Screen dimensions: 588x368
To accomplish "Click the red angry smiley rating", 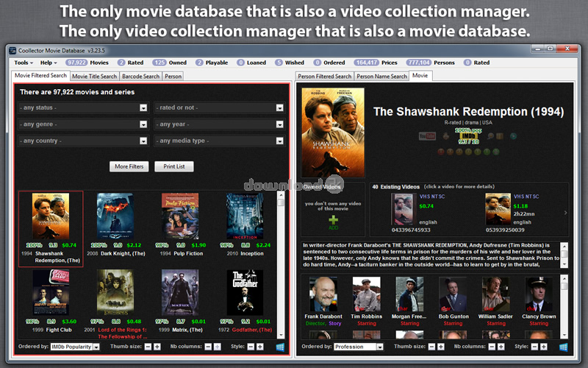I will click(440, 152).
